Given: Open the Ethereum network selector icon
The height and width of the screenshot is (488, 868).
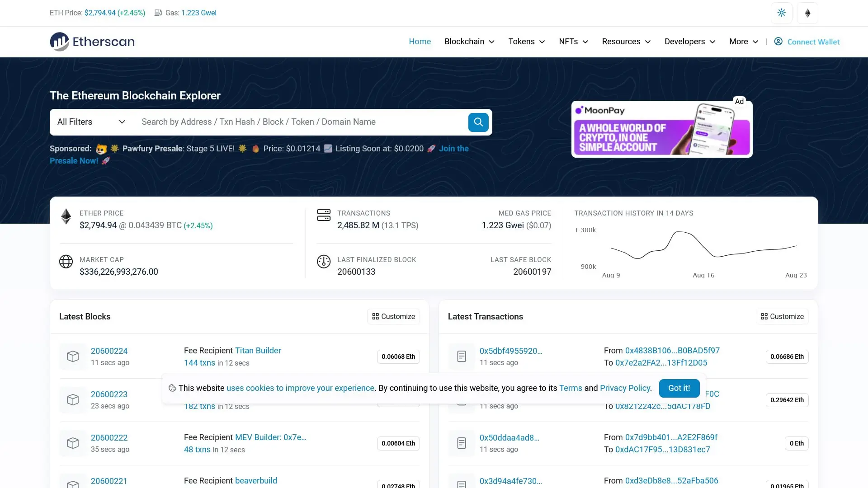Looking at the screenshot, I should pos(807,13).
